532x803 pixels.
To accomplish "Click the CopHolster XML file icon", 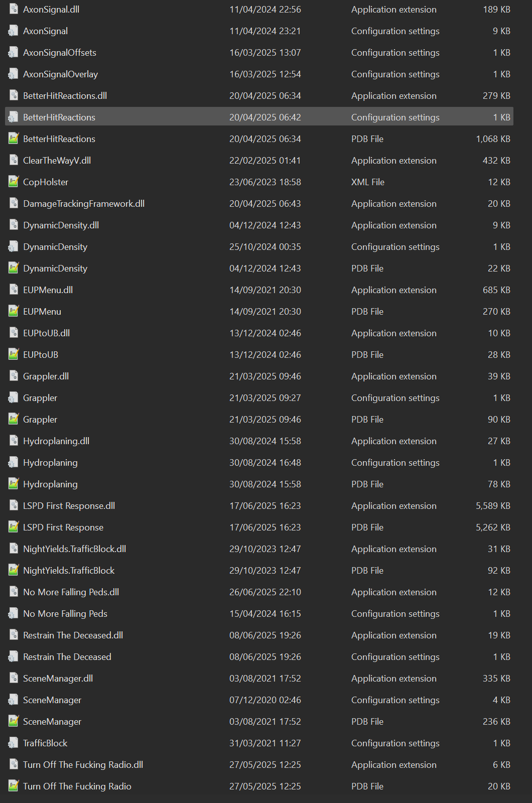I will pos(14,182).
